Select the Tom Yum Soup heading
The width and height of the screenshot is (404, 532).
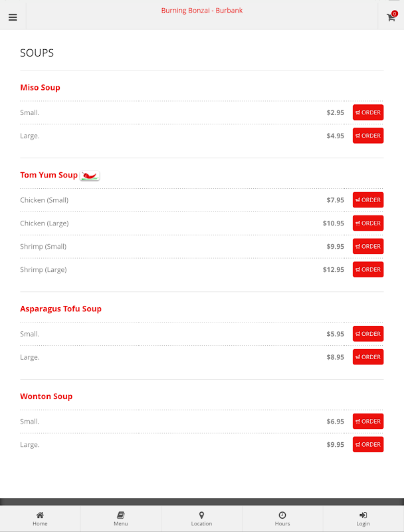49,175
